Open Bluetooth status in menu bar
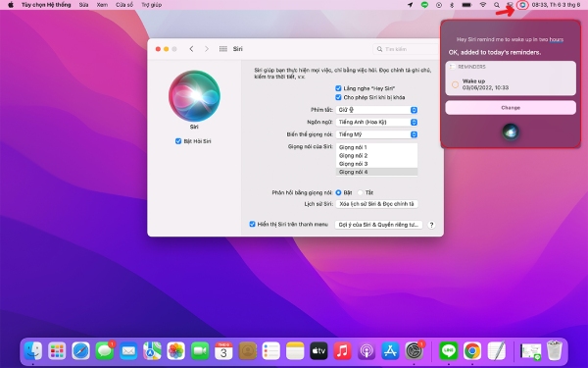 (452, 5)
